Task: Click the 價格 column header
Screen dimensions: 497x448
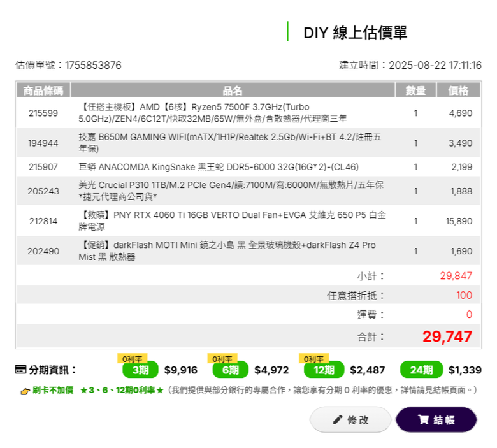Action: [458, 90]
